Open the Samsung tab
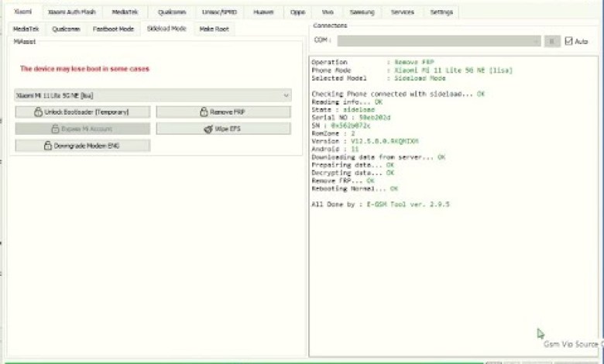This screenshot has width=604, height=364. pyautogui.click(x=362, y=12)
